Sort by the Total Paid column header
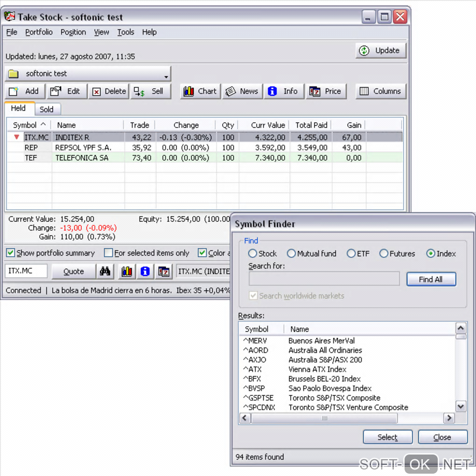The width and height of the screenshot is (476, 476). (x=310, y=125)
